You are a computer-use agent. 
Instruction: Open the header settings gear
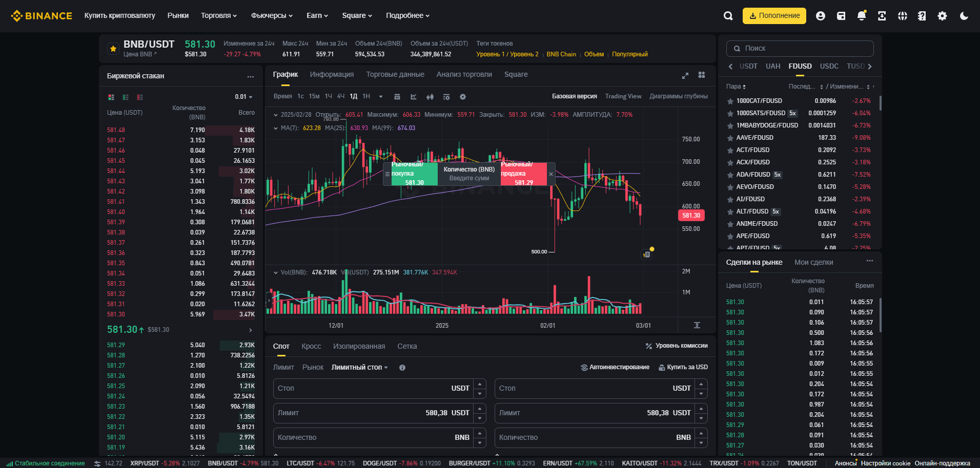click(x=942, y=16)
